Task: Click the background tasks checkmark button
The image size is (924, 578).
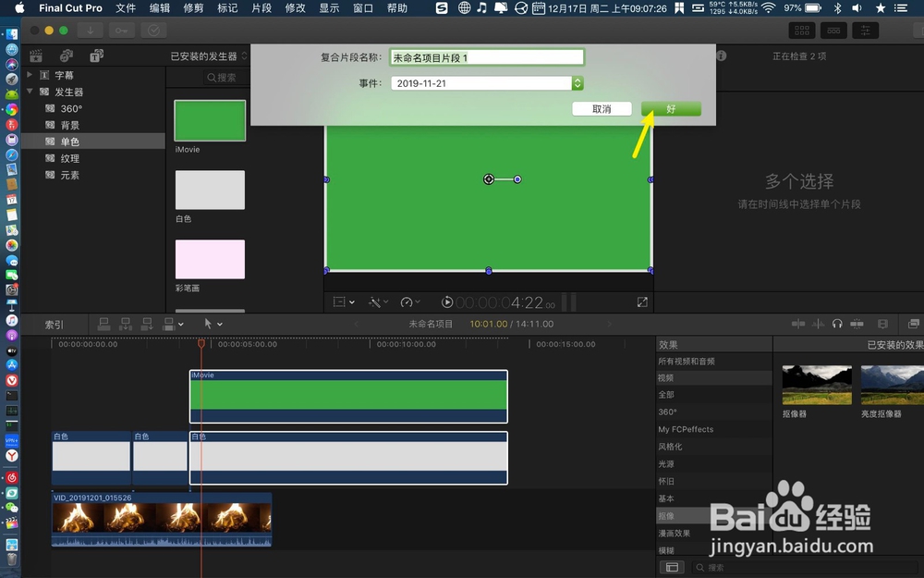Action: click(x=153, y=31)
